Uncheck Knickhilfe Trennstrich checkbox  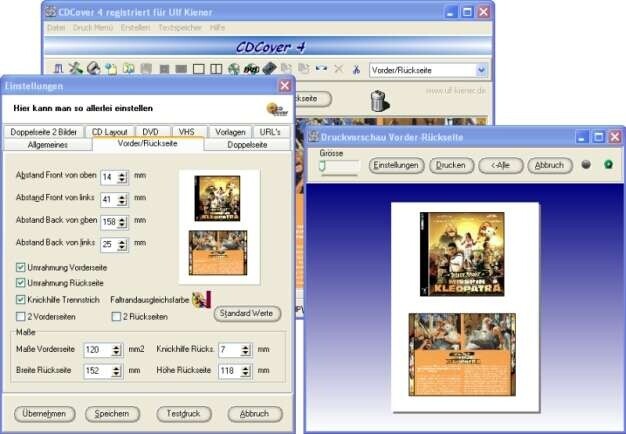20,299
